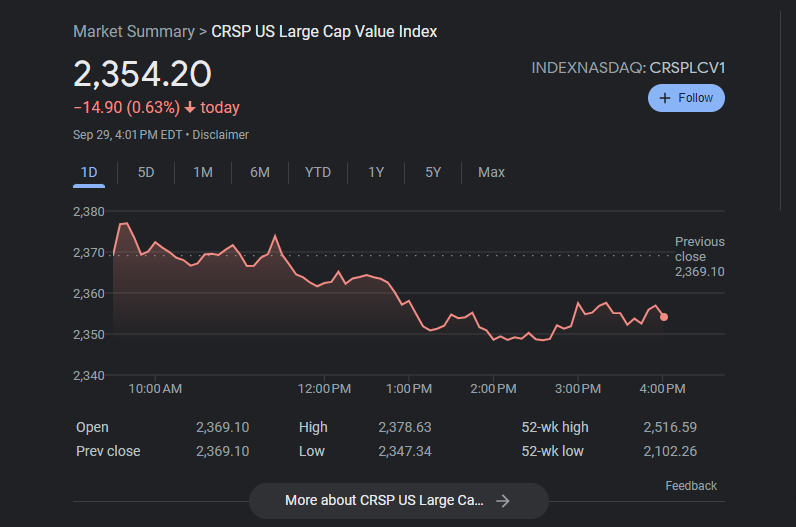The image size is (796, 527).
Task: Click the 4:00 PM time axis label
Action: point(662,389)
